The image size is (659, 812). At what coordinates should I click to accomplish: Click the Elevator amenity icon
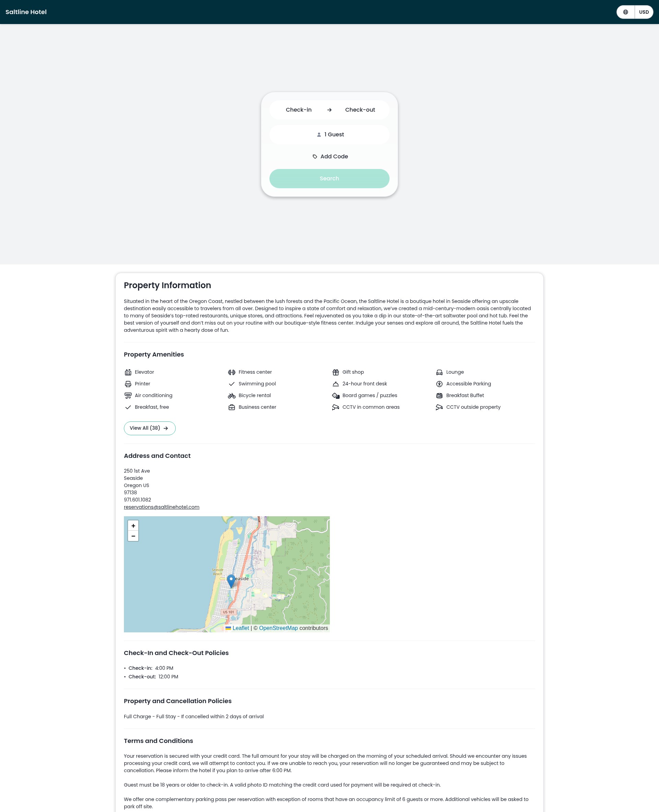(128, 372)
